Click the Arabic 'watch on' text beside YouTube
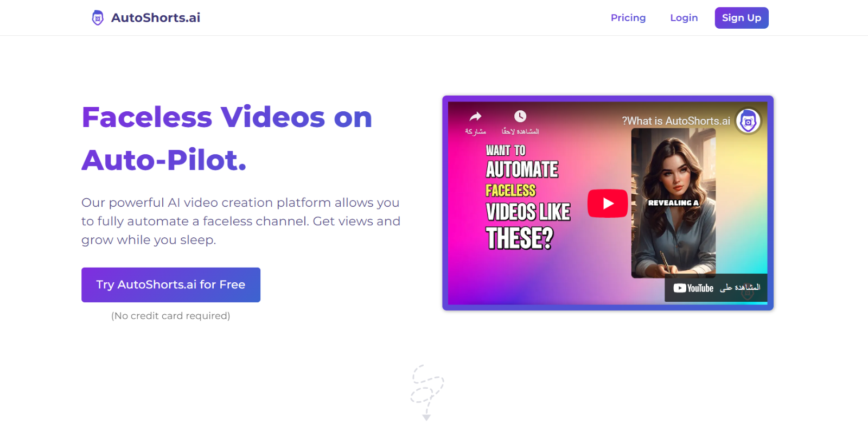Viewport: 868px width, 437px height. (x=740, y=288)
